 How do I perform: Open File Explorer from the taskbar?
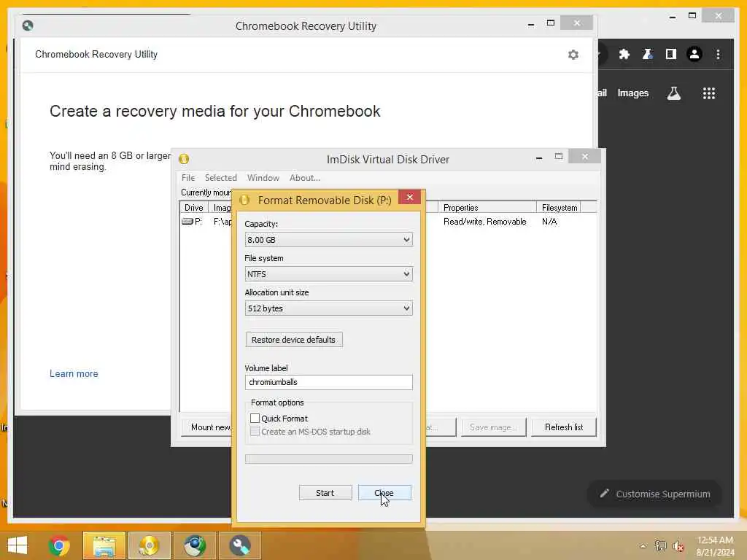(x=104, y=545)
